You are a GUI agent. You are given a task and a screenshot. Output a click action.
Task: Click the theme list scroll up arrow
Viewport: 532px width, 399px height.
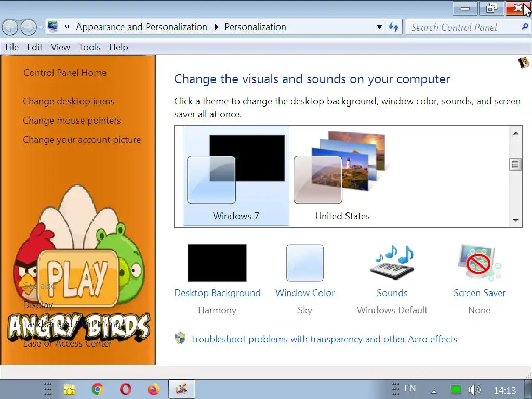pyautogui.click(x=516, y=133)
